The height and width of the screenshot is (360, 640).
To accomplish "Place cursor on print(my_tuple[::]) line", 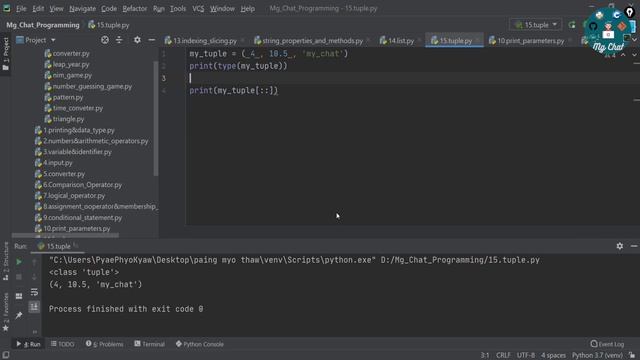I will pyautogui.click(x=233, y=91).
